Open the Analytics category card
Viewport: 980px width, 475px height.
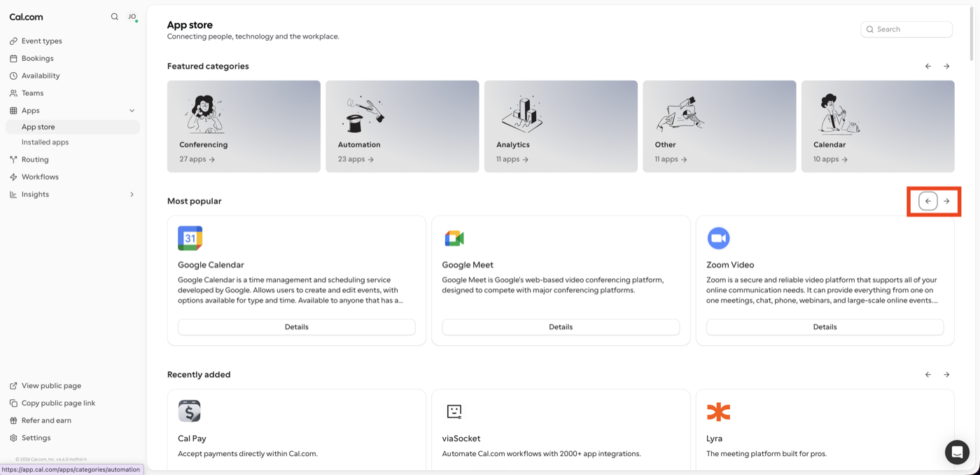click(561, 126)
